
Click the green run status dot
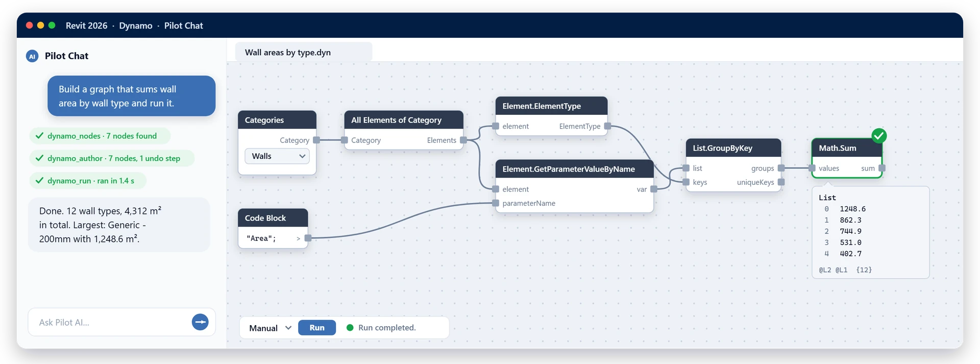tap(350, 328)
